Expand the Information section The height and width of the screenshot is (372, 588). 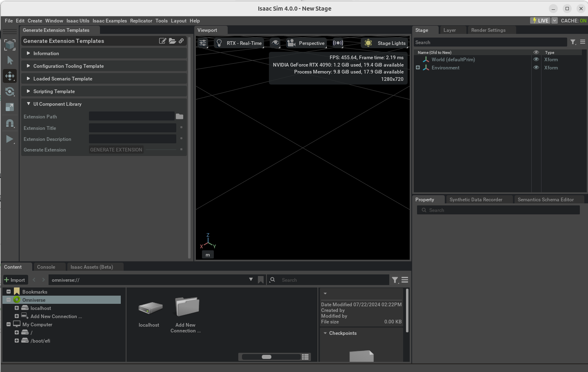coord(104,53)
